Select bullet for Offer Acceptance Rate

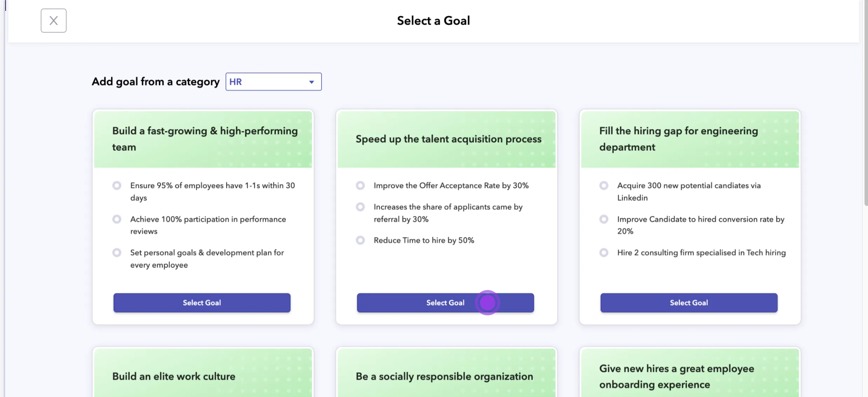click(x=360, y=186)
